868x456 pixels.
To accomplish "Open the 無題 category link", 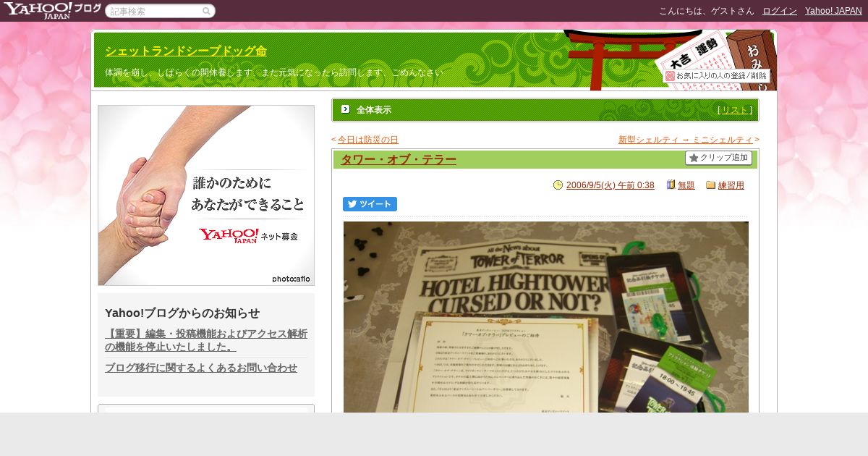I will [x=686, y=185].
